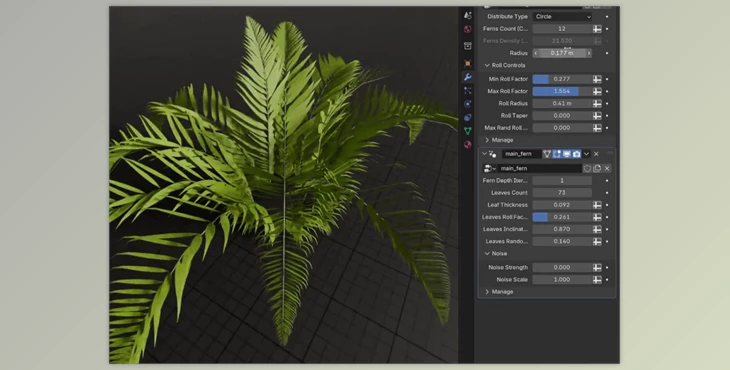730x370 pixels.
Task: Toggle Leaves Roll Factor attribute input icon
Action: (597, 217)
